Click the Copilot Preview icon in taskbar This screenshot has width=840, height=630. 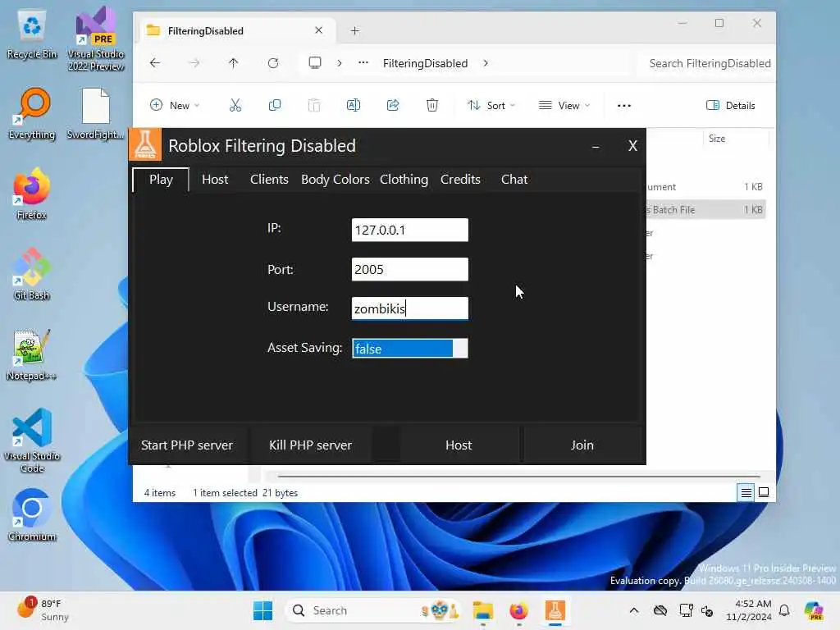click(x=814, y=610)
